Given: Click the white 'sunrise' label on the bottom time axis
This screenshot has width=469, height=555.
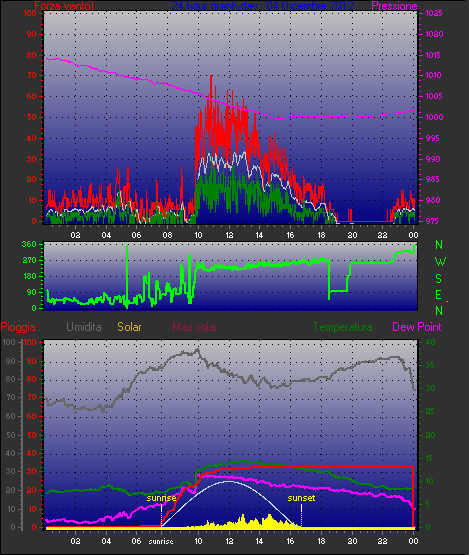Looking at the screenshot, I should 161,541.
